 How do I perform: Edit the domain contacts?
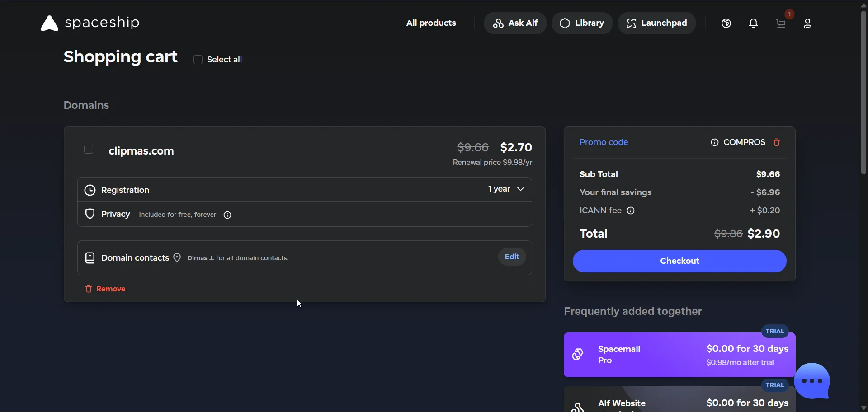(512, 257)
